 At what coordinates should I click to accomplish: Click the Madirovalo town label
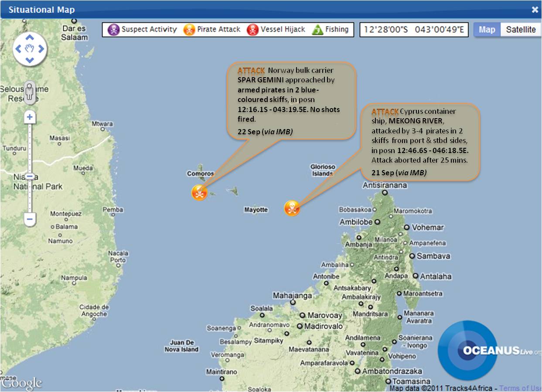click(x=323, y=326)
